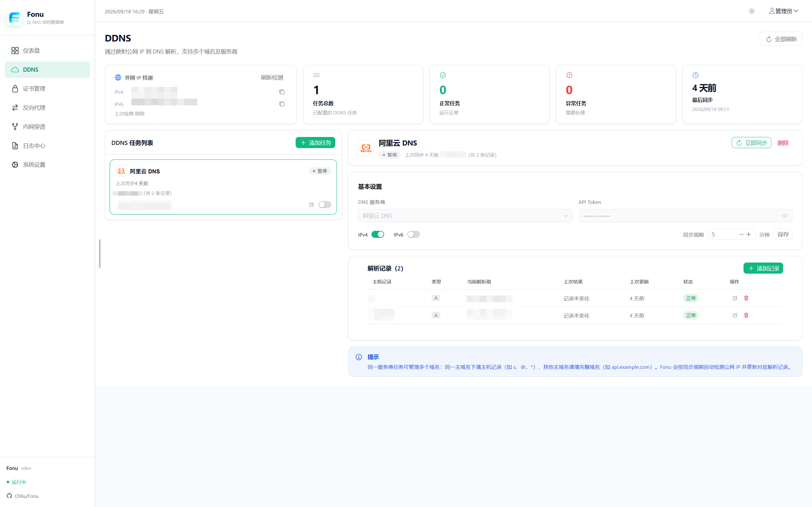Increase sync interval with plus button
Viewport: 812px width, 507px height.
point(749,234)
